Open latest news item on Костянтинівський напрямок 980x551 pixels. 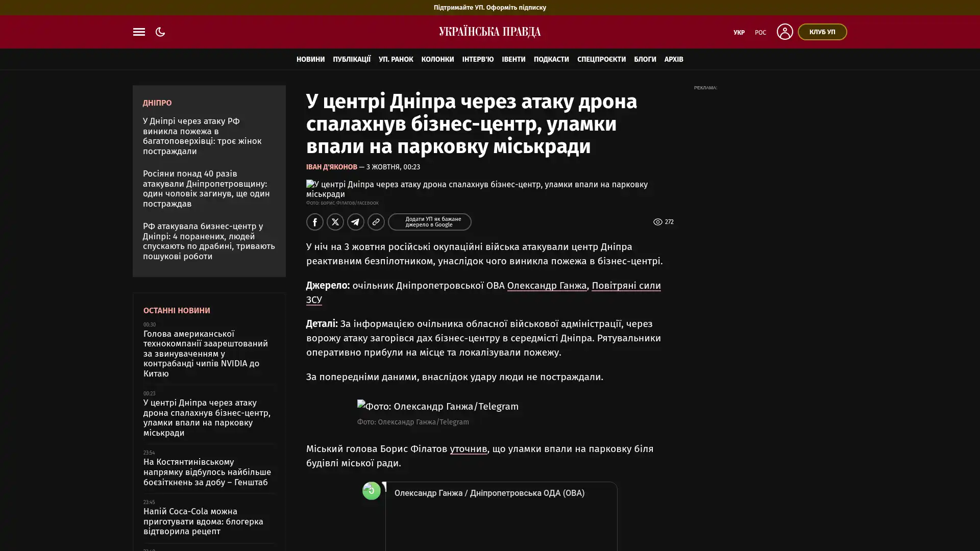pos(207,472)
